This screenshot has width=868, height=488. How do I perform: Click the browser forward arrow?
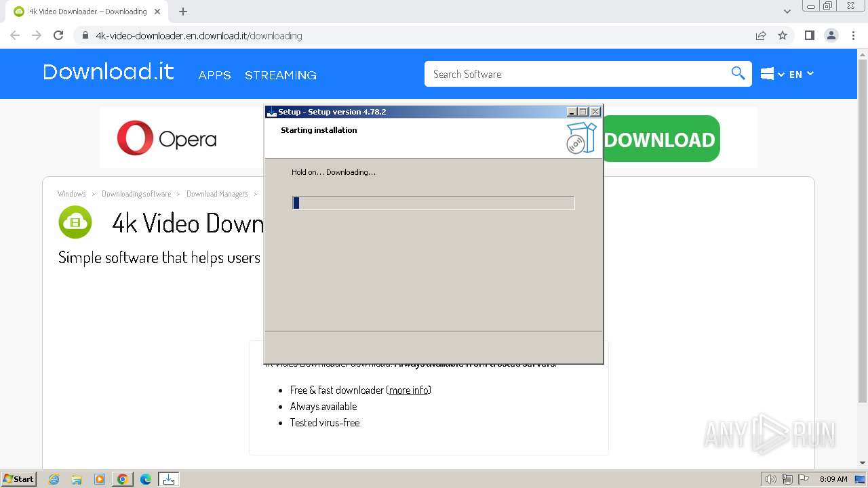click(37, 35)
